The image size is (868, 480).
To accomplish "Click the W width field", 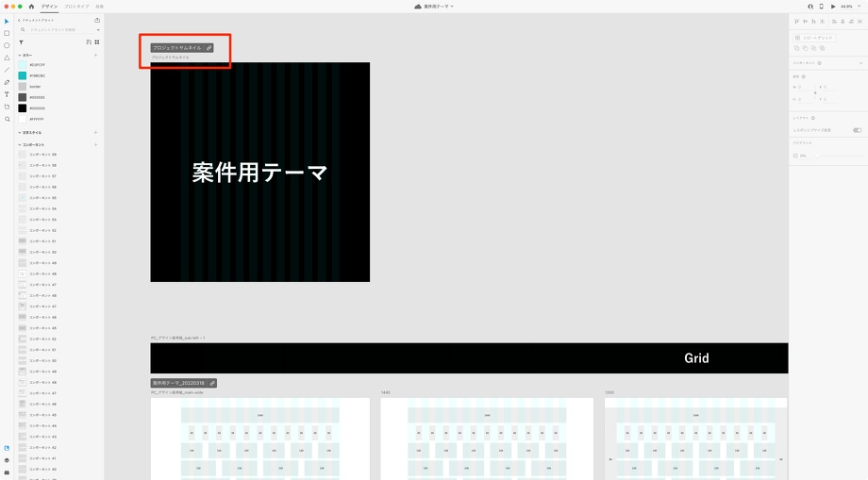I will [806, 87].
